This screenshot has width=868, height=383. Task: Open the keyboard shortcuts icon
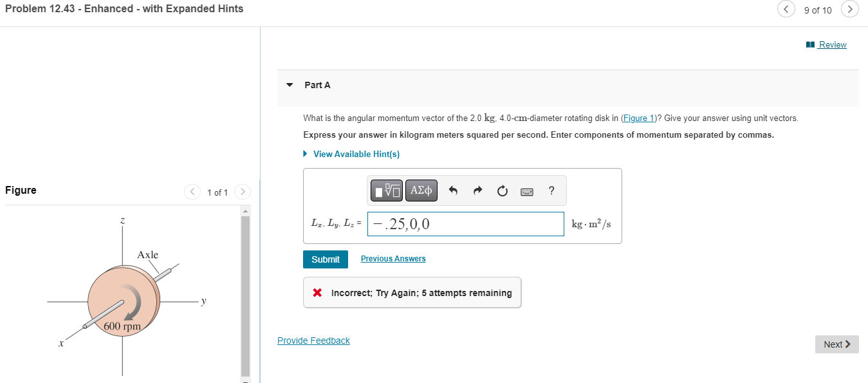(x=526, y=191)
